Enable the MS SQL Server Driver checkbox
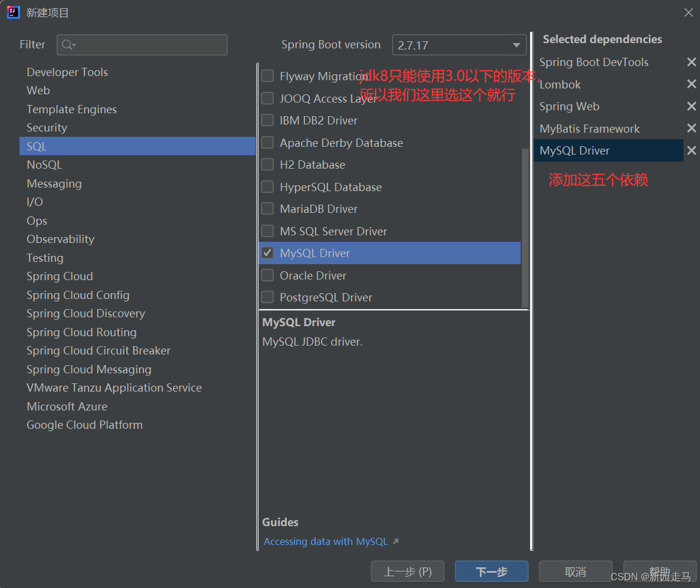The width and height of the screenshot is (700, 588). [267, 231]
